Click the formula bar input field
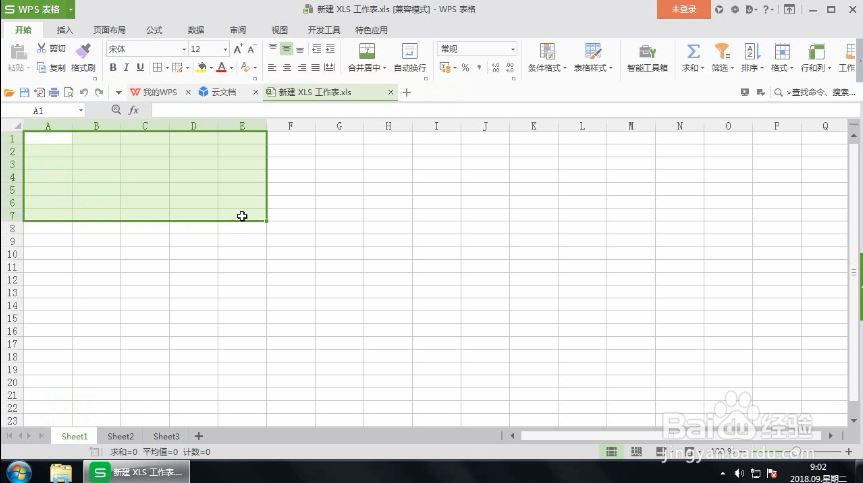The width and height of the screenshot is (863, 483). coord(505,111)
